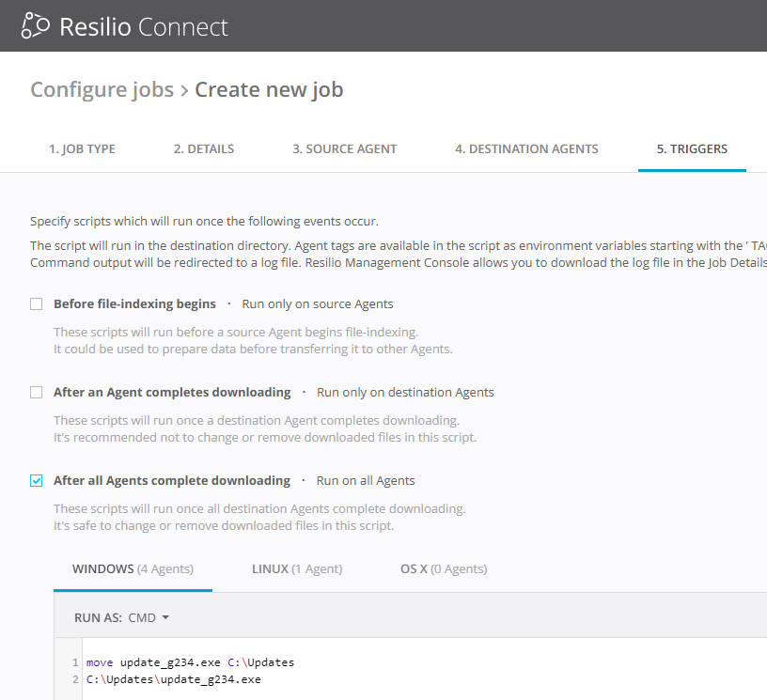The width and height of the screenshot is (767, 700).
Task: Click the Resilio Connect logo icon
Action: [x=36, y=26]
